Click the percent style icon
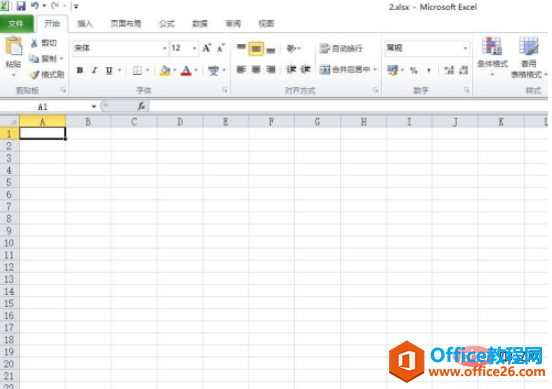Image resolution: width=552 pixels, height=389 pixels. tap(414, 71)
